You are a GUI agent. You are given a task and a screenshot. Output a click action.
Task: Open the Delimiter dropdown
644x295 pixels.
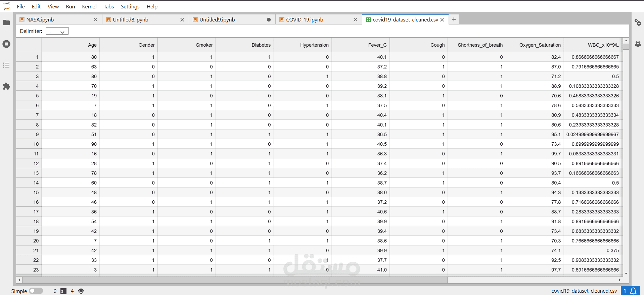click(x=57, y=31)
